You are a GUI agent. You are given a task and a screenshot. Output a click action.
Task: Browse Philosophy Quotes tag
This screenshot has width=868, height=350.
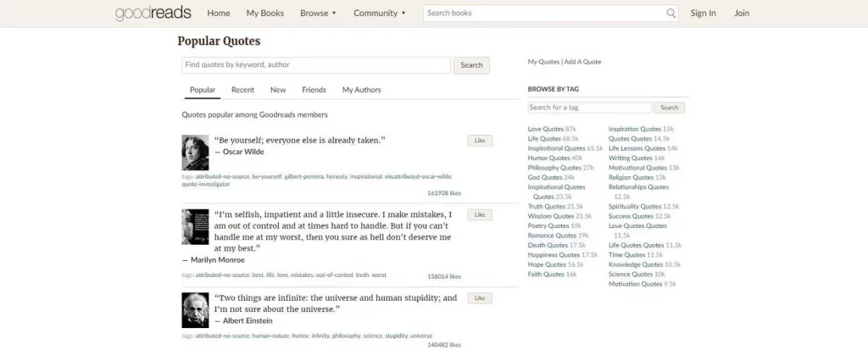(x=554, y=168)
